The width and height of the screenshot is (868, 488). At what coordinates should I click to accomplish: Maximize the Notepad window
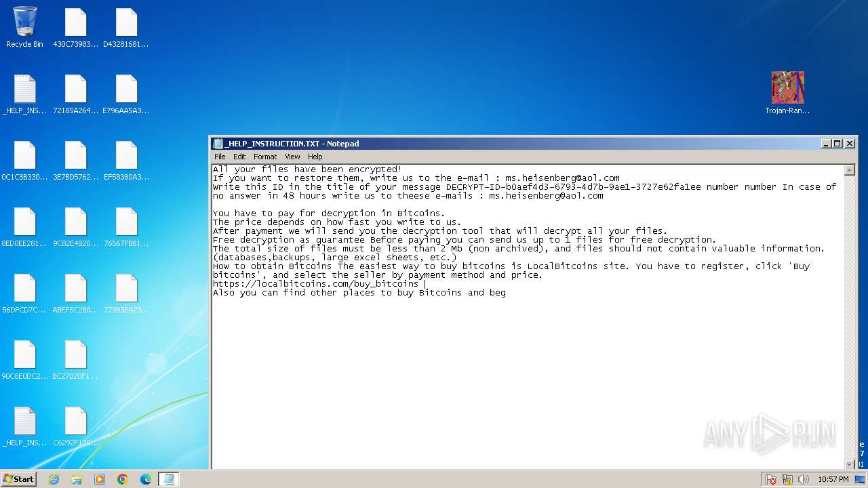tap(837, 144)
